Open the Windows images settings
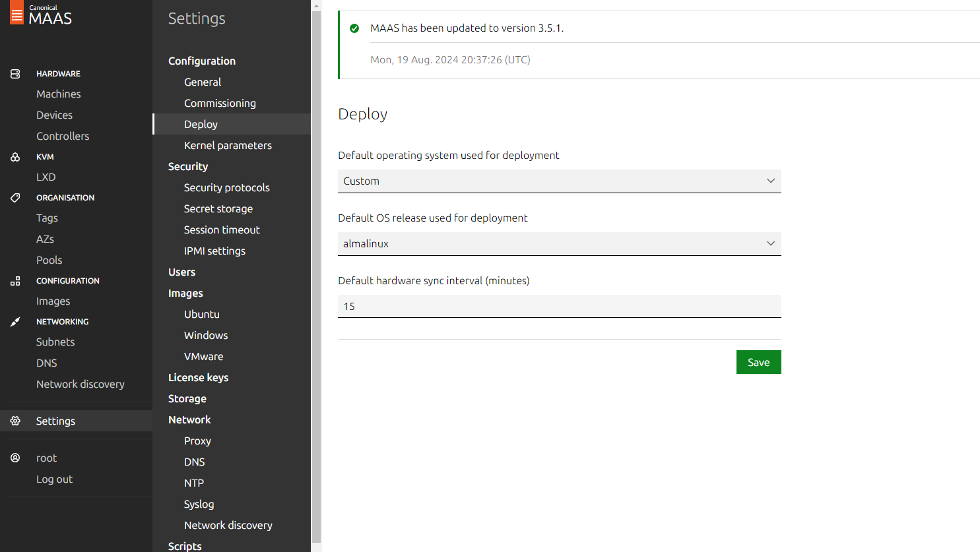This screenshot has width=980, height=552. 206,335
